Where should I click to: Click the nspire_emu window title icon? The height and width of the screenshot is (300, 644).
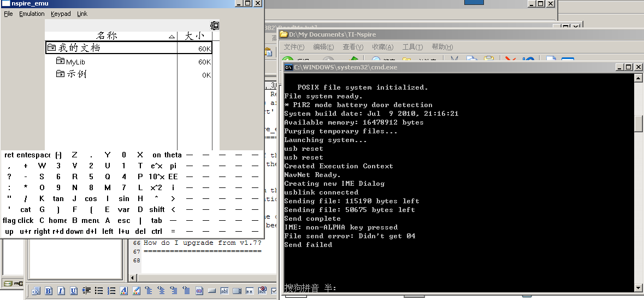[x=5, y=3]
